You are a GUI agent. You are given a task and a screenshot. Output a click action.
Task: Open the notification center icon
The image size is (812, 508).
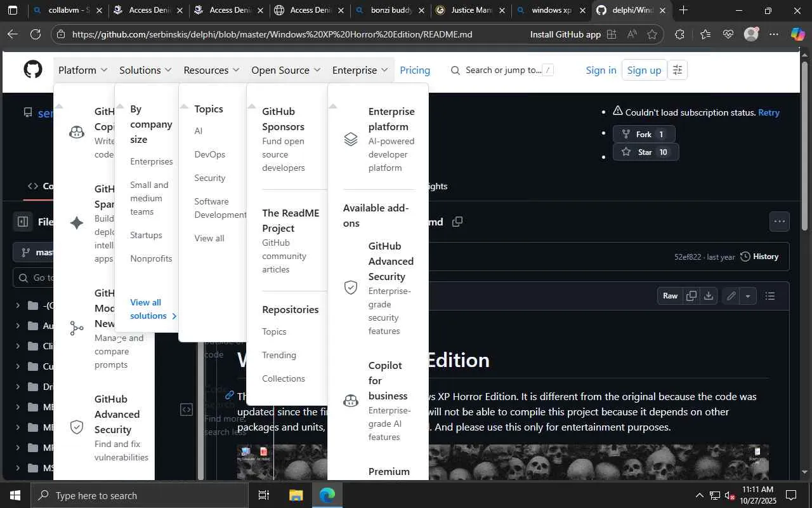point(791,495)
